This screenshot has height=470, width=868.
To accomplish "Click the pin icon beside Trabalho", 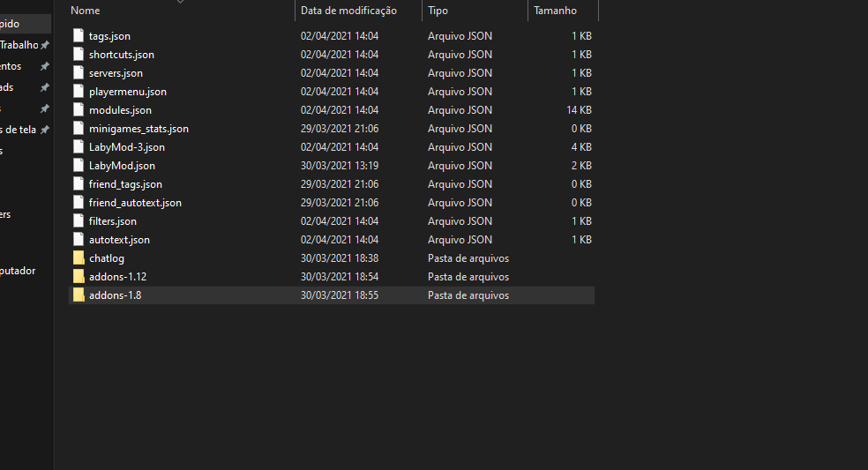I will coord(45,45).
